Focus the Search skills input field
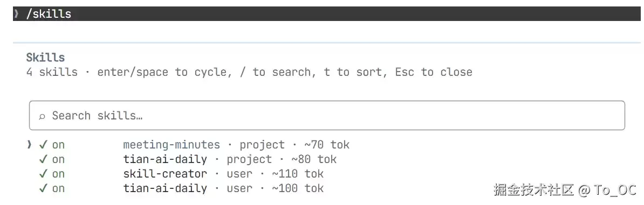 [x=327, y=116]
